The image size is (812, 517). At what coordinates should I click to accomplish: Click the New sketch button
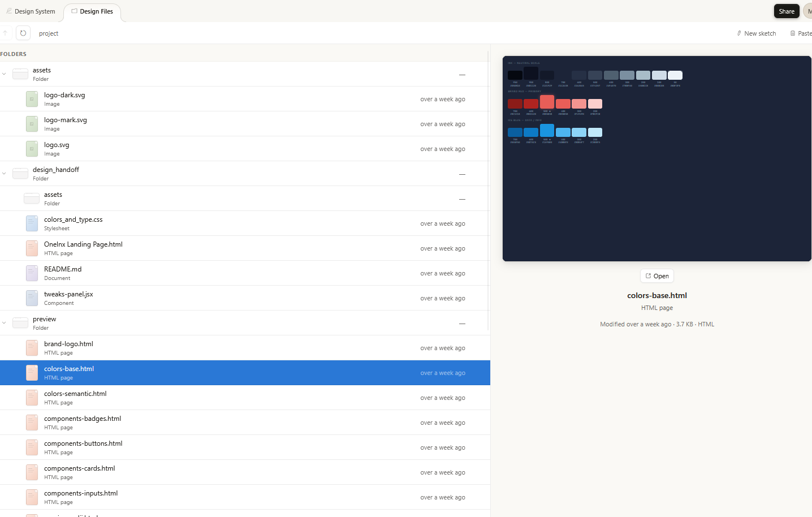pos(756,33)
